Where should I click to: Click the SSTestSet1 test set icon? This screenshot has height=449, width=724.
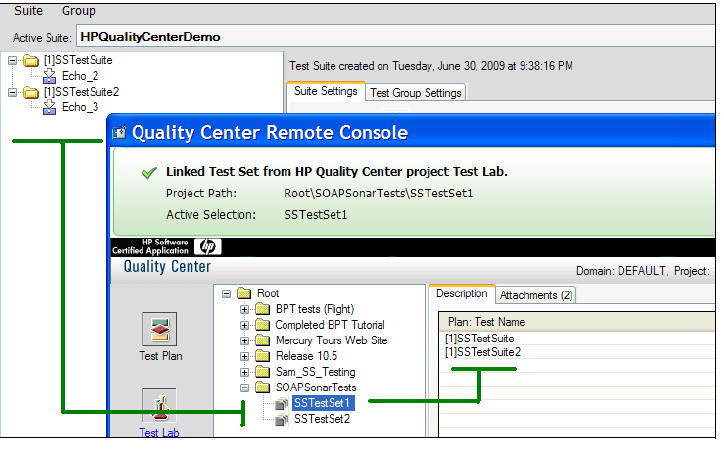(281, 404)
